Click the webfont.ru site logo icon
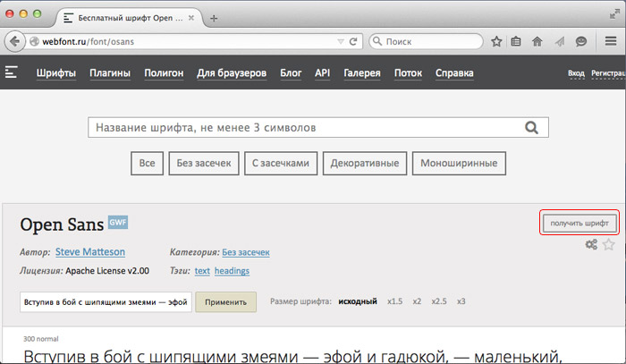Image resolution: width=626 pixels, height=364 pixels. pos(11,72)
